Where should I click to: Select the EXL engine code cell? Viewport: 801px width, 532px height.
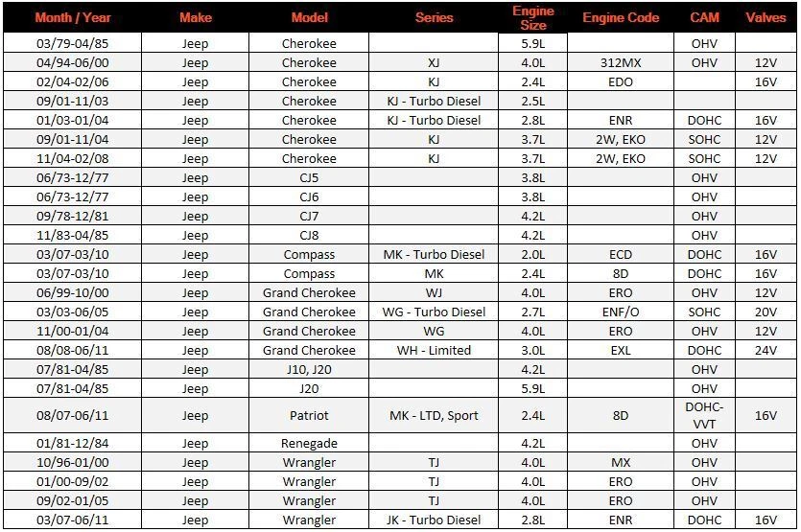[x=621, y=350]
